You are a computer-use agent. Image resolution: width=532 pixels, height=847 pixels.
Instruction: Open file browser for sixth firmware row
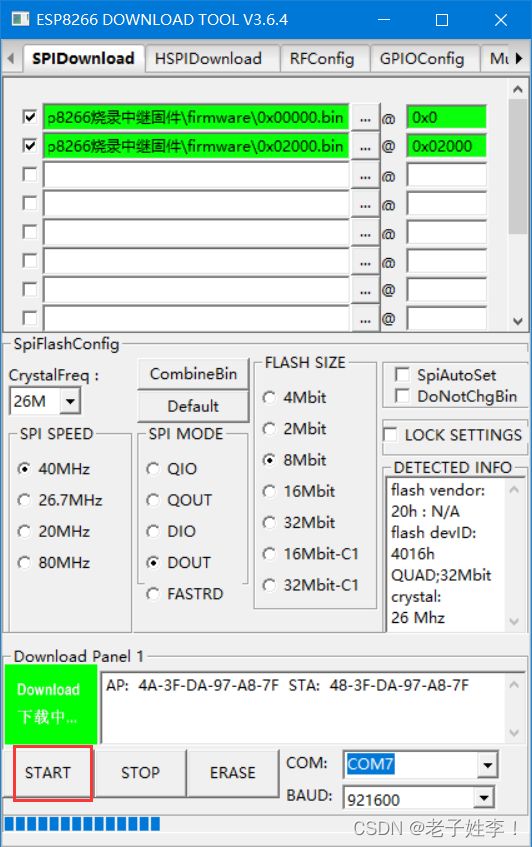(x=365, y=263)
